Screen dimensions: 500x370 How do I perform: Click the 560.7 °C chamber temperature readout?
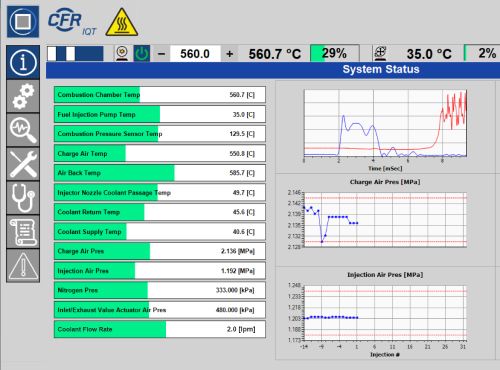275,54
